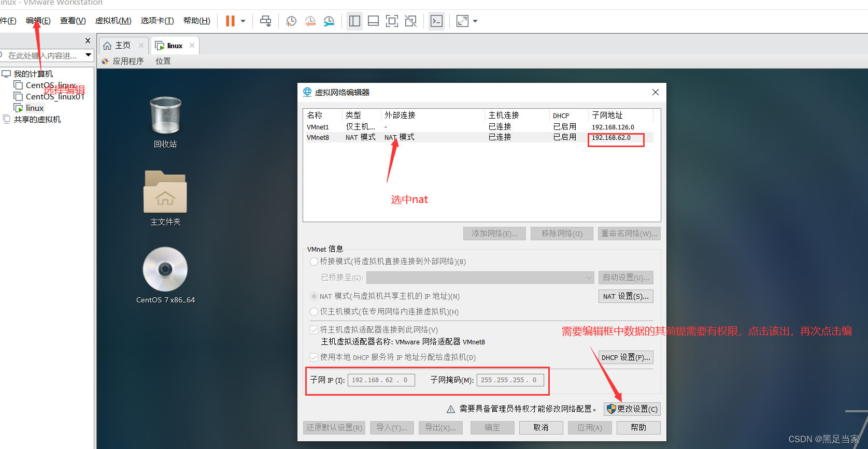
Task: Click the 重命名网络(W)... button
Action: click(x=629, y=234)
